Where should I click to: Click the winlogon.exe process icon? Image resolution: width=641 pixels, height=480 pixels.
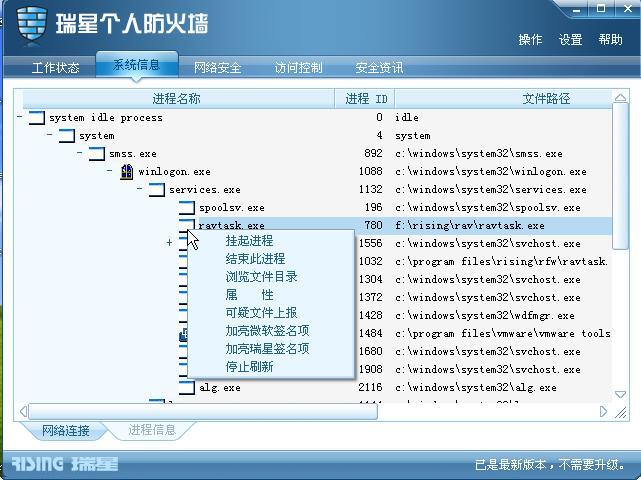[127, 172]
